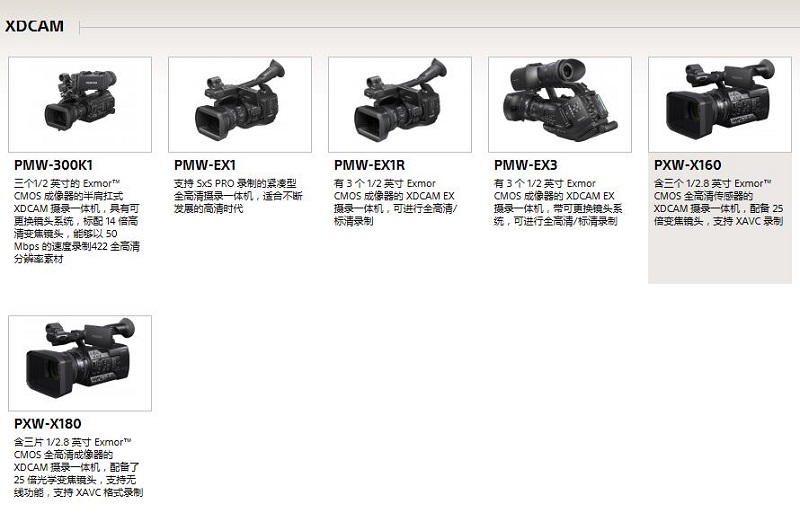Open the PMW-300K1 camera thumbnail
The width and height of the screenshot is (800, 513).
(x=80, y=105)
